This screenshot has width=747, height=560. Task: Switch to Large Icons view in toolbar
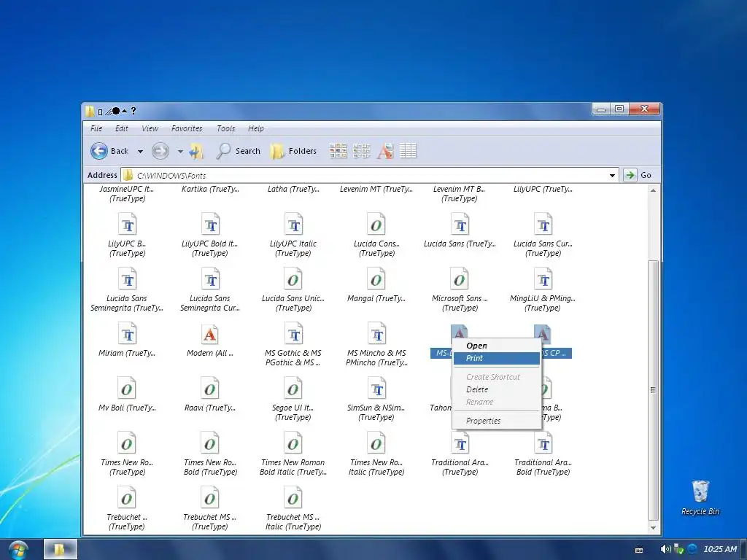tap(338, 150)
